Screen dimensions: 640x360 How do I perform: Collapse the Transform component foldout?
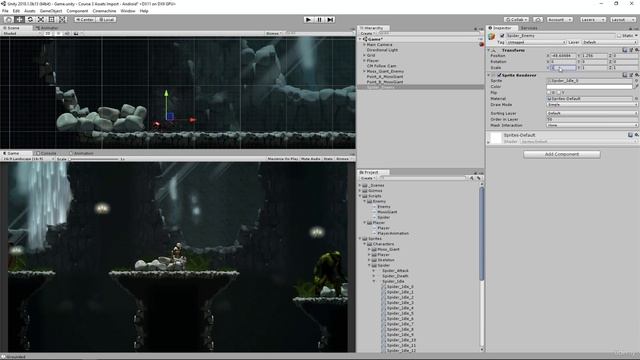(489, 50)
